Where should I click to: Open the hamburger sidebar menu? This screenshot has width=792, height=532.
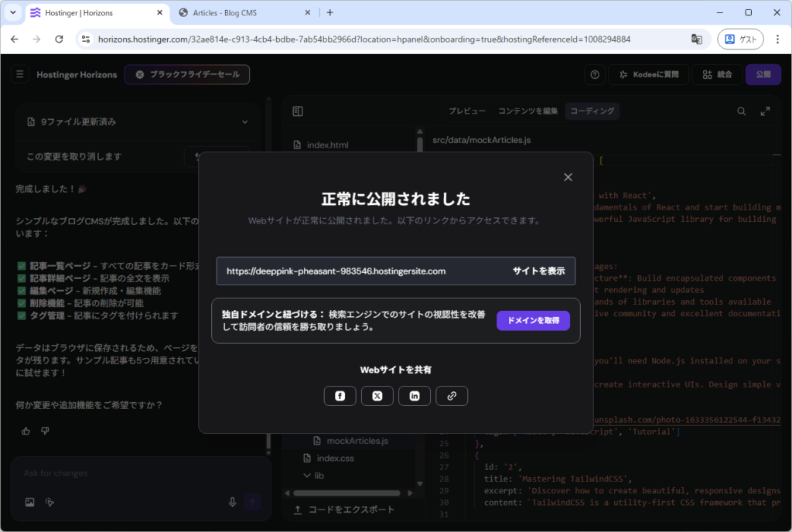tap(20, 75)
